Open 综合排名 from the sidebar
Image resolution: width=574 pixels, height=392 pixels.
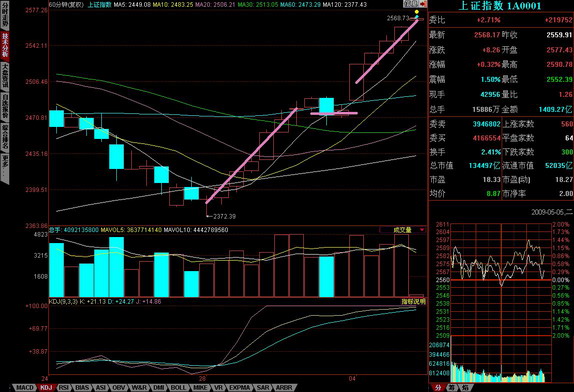[x=5, y=137]
